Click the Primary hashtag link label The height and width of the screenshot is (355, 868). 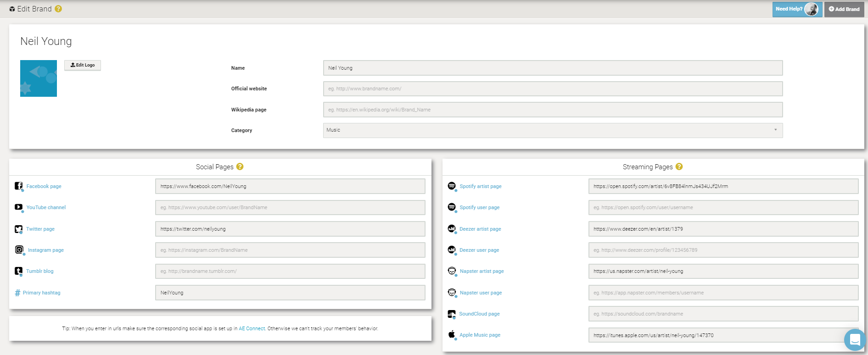point(42,293)
